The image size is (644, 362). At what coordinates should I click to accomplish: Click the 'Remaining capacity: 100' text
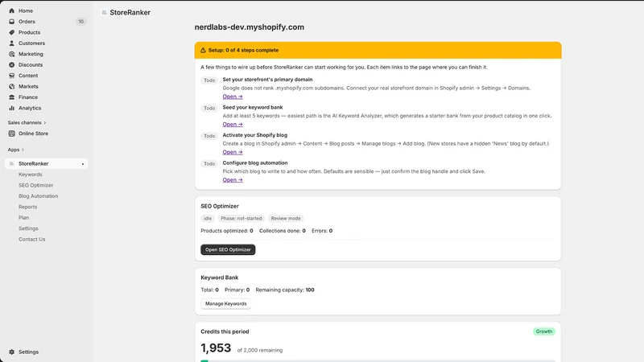click(x=285, y=290)
